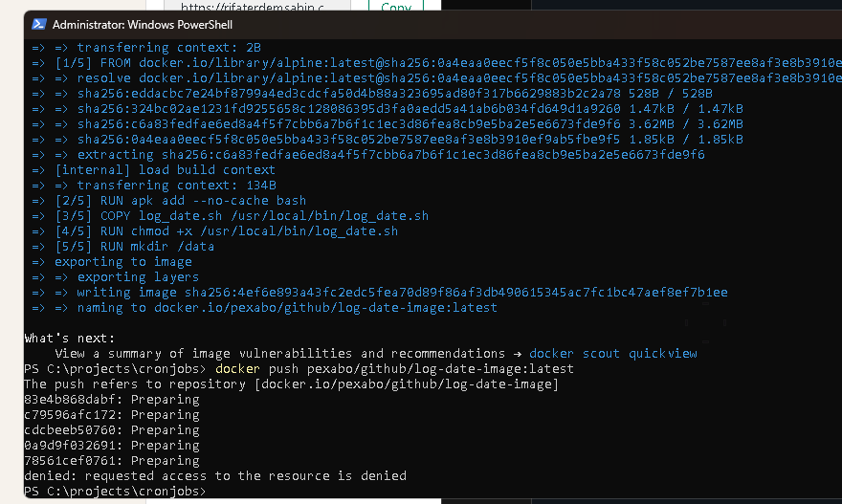This screenshot has width=842, height=504.
Task: Click the 'c79596afc172: Preparing' line
Action: point(112,415)
